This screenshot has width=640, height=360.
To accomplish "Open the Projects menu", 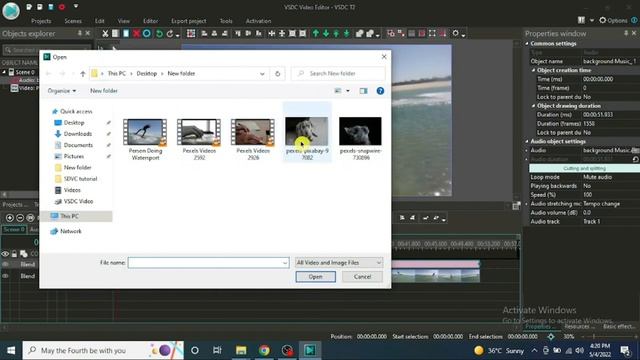I will click(x=41, y=21).
